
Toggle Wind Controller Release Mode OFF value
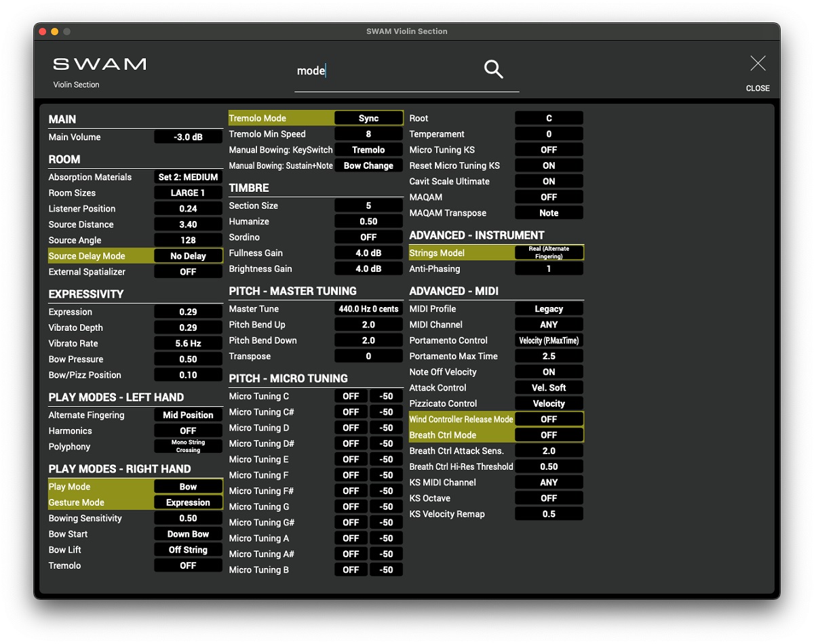tap(549, 420)
